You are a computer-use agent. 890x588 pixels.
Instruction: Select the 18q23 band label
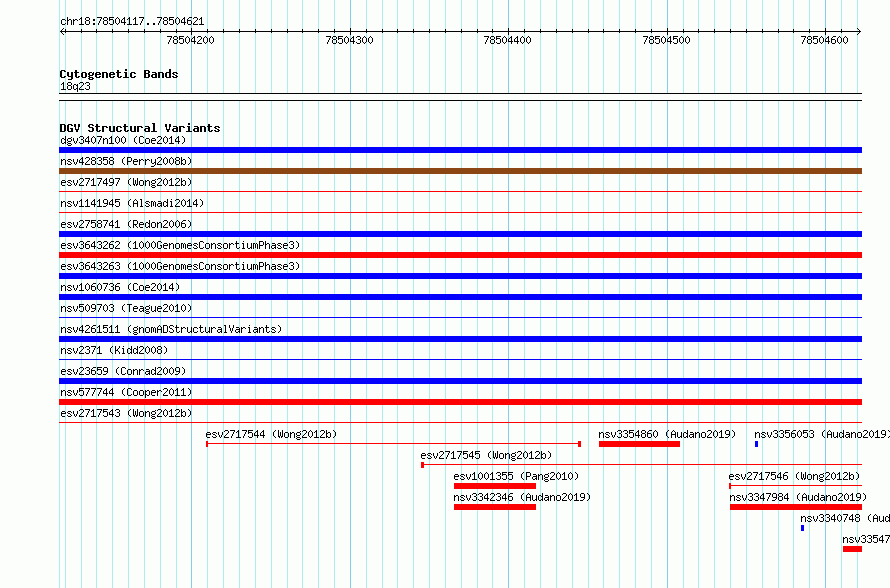tap(75, 86)
